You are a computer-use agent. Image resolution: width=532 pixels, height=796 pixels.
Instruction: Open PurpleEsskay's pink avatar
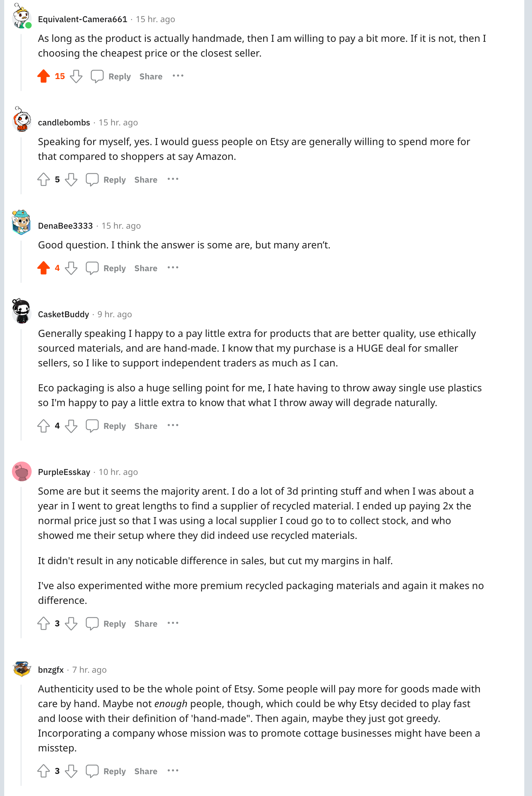(22, 471)
